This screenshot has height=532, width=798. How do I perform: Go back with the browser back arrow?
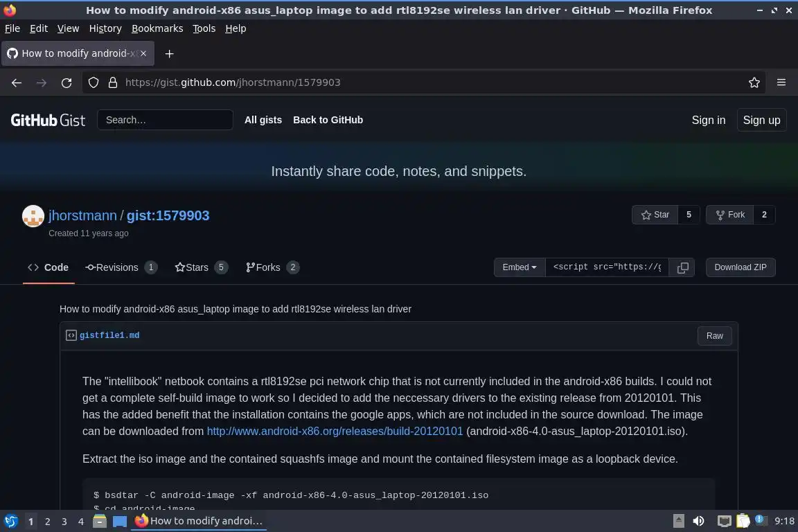tap(17, 82)
